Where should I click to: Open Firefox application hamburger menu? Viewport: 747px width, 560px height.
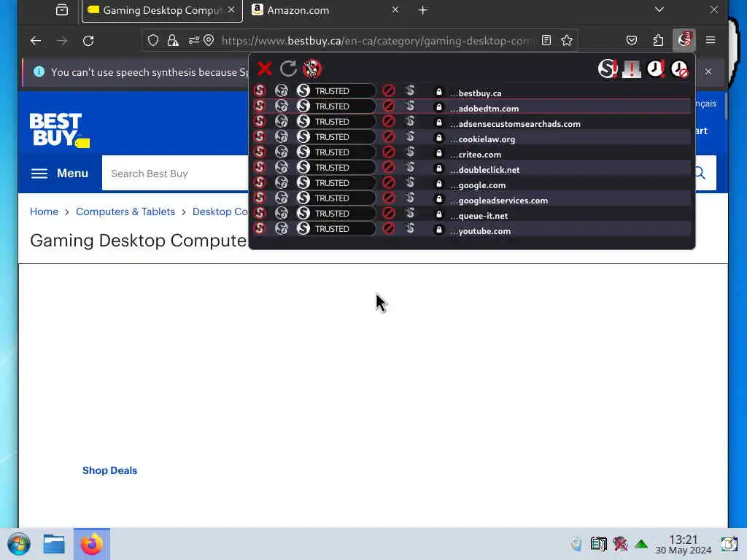tap(711, 41)
